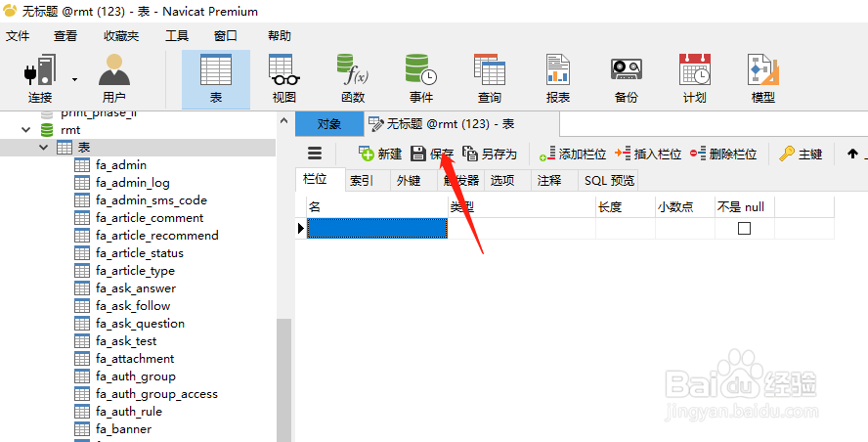Click 插入栏位 insert field button
This screenshot has width=868, height=442.
(x=648, y=154)
